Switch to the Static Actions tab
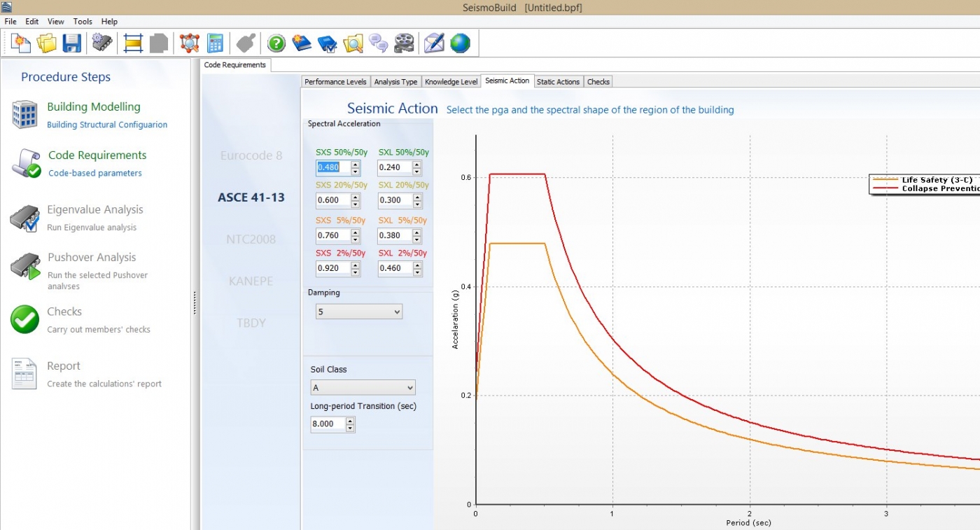The height and width of the screenshot is (530, 980). point(558,82)
